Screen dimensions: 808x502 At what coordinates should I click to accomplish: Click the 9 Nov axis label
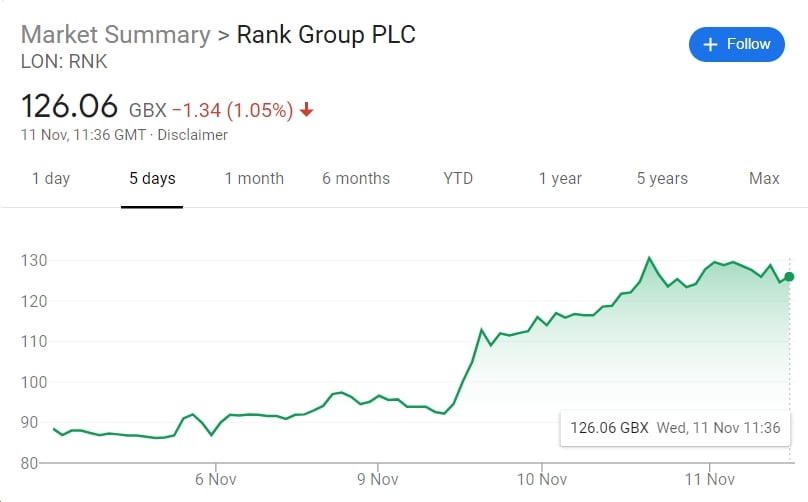tap(377, 479)
